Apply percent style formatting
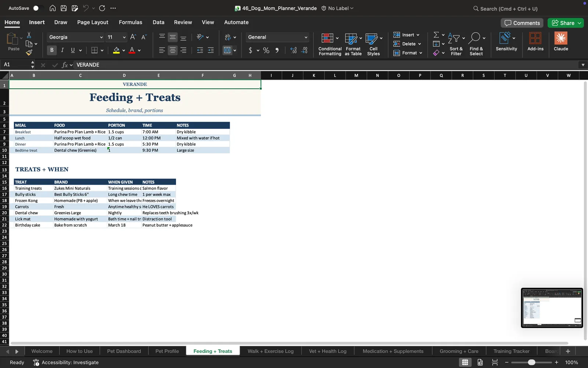 tap(266, 50)
